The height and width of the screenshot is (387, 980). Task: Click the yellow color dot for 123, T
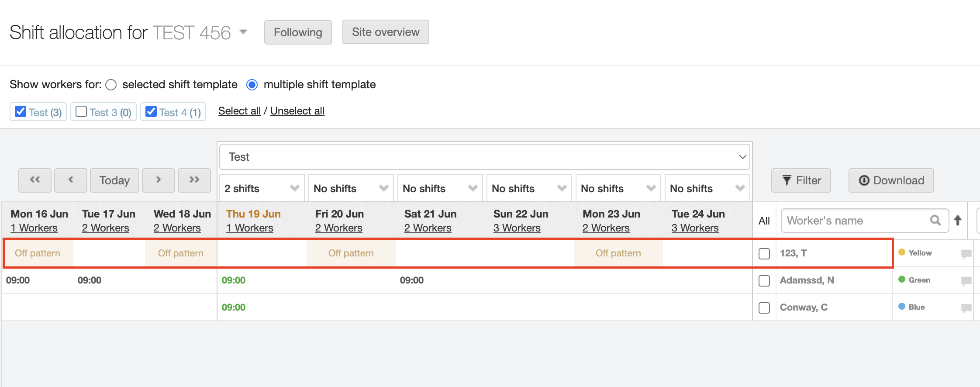pos(901,252)
